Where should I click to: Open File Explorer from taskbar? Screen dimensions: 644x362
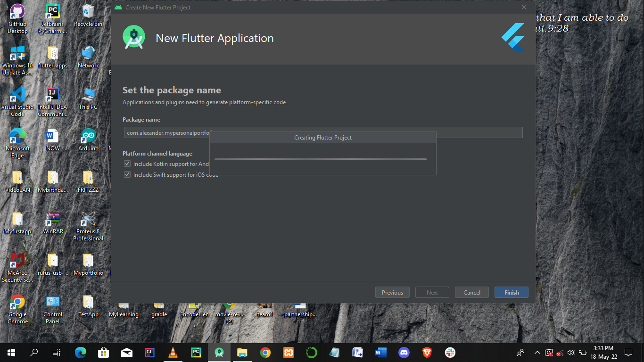[x=242, y=352]
